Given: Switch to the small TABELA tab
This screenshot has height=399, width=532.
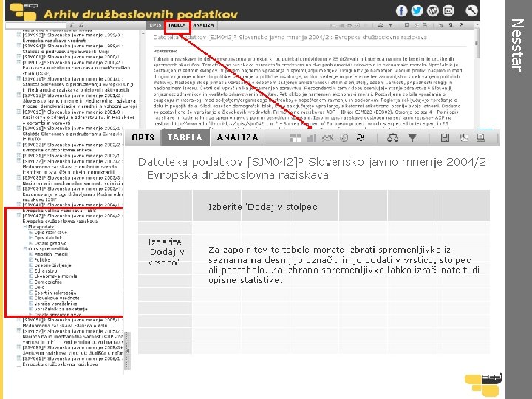Looking at the screenshot, I should tap(177, 25).
